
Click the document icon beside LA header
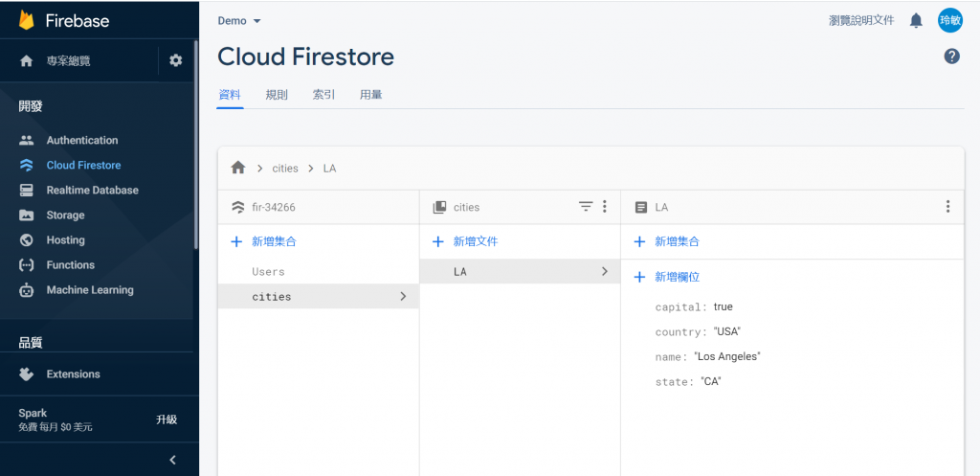[640, 207]
